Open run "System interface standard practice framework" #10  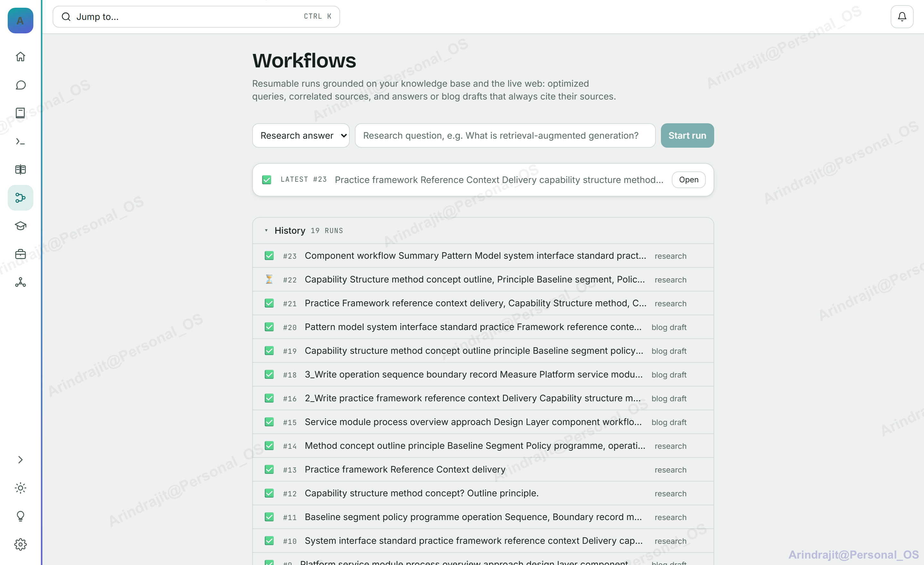coord(483,541)
